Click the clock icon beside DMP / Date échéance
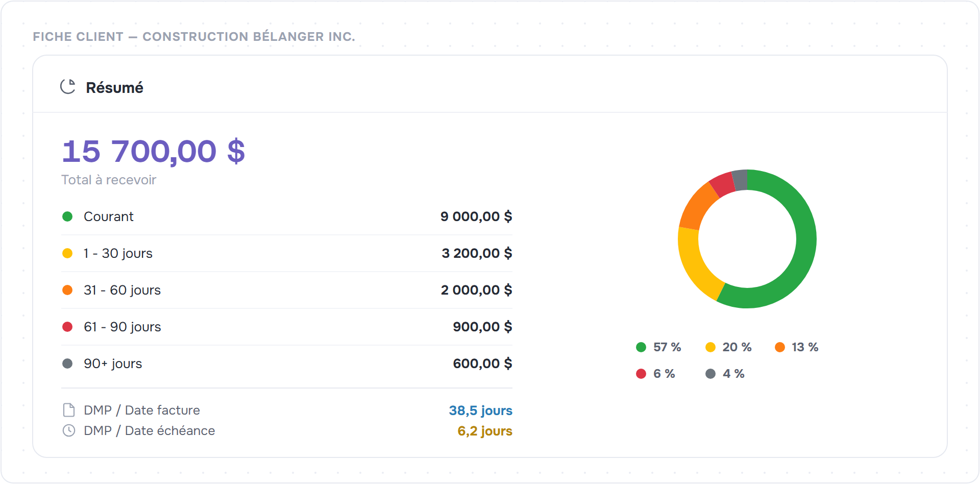The width and height of the screenshot is (980, 484). pyautogui.click(x=68, y=430)
